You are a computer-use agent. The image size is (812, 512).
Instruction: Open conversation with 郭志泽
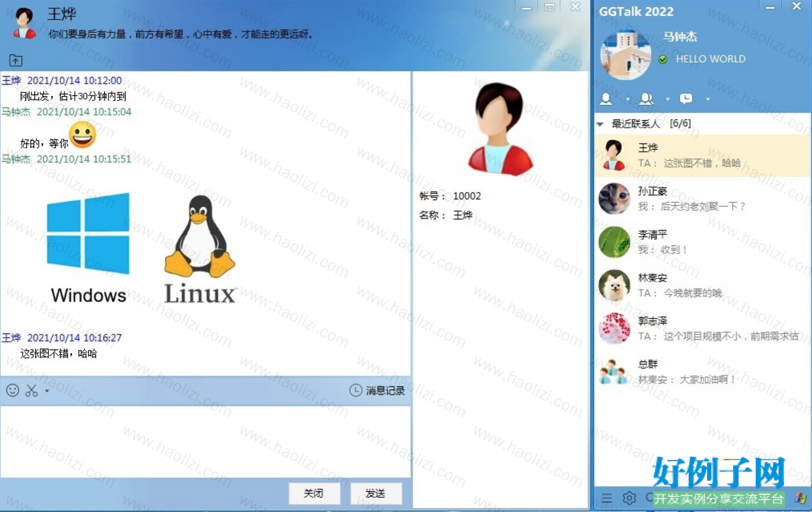(x=703, y=329)
